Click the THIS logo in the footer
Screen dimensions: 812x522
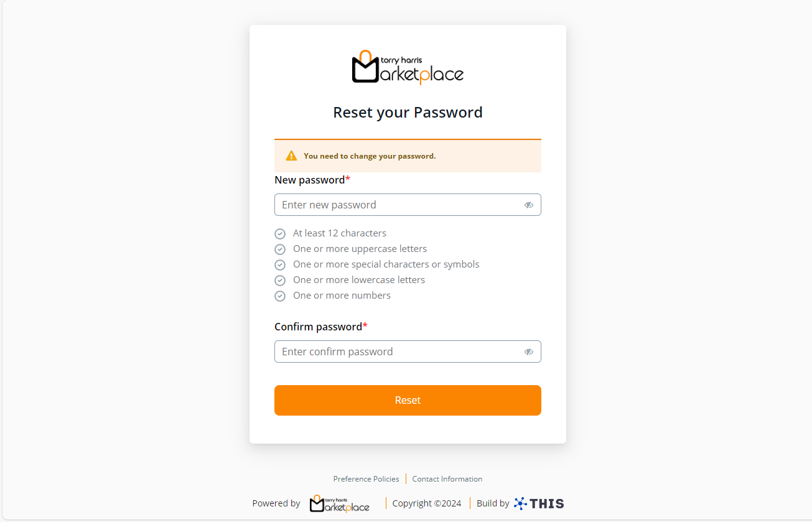pos(539,503)
